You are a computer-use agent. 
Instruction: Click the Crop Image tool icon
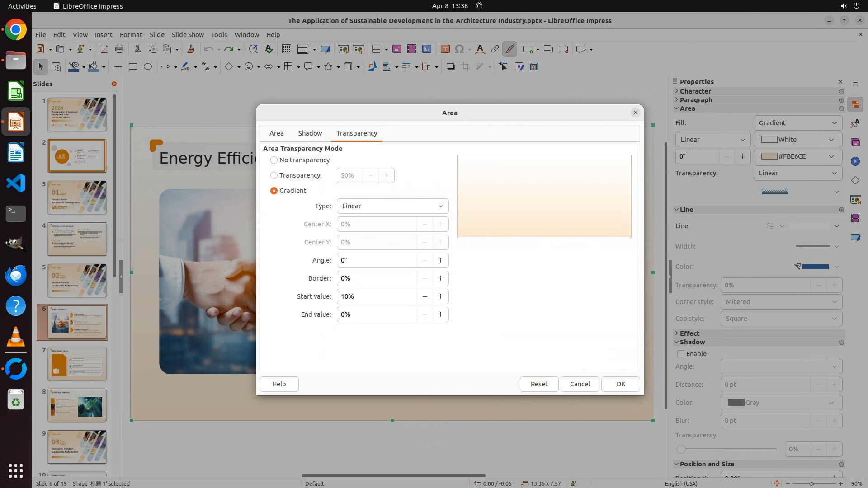tap(465, 67)
